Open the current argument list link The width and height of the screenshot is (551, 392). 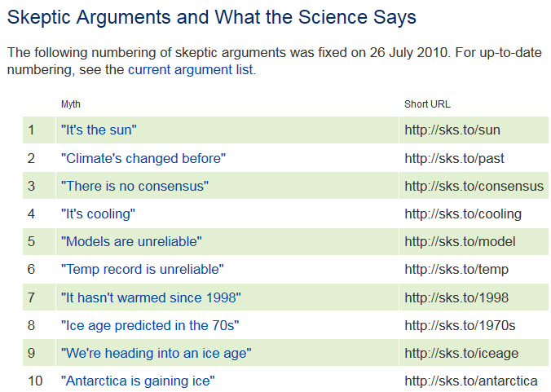coord(191,70)
